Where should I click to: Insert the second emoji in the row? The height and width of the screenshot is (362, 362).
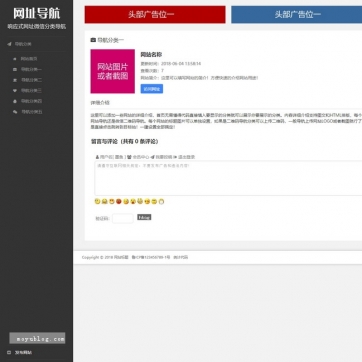coord(105,201)
